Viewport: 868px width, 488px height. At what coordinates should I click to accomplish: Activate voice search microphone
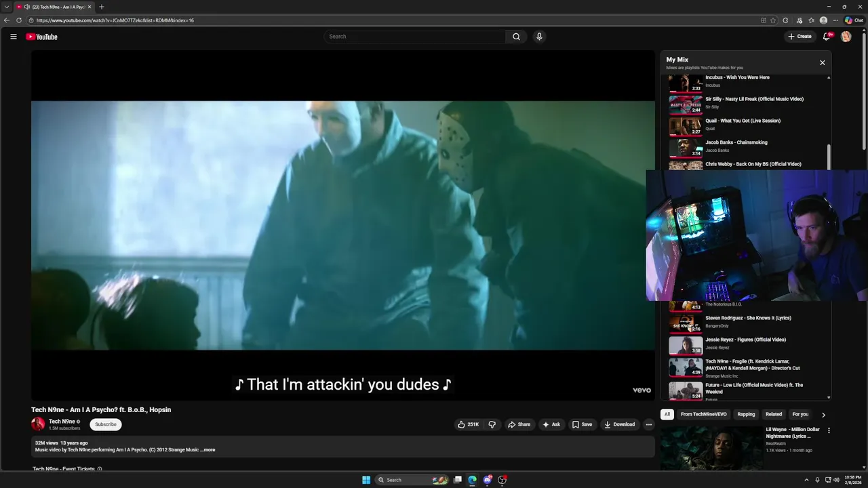[x=539, y=37]
